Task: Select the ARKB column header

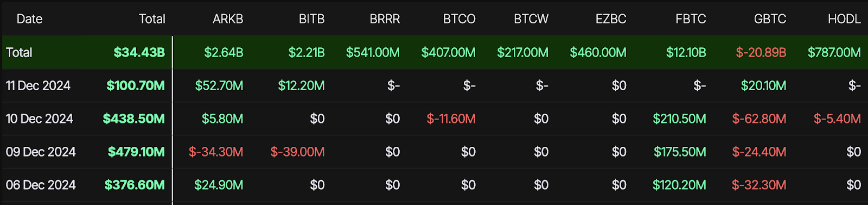Action: coord(228,19)
